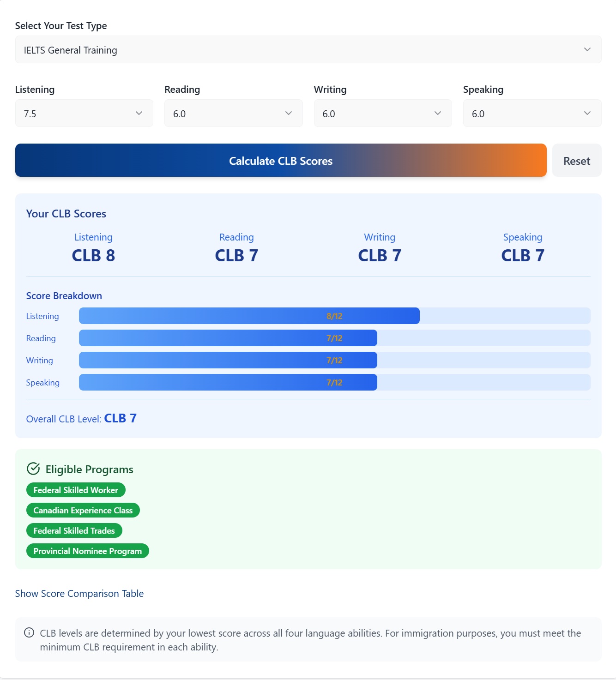Click the chevron next to Listening 7.5
The image size is (616, 680).
pyautogui.click(x=140, y=113)
